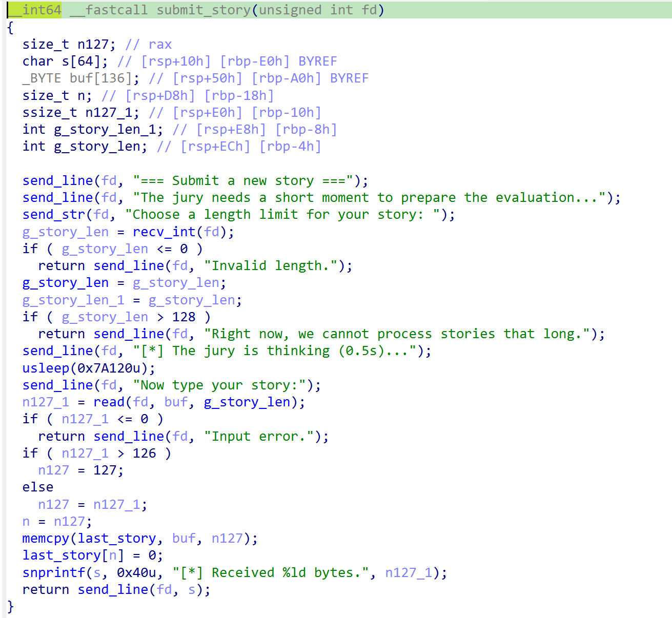Image resolution: width=672 pixels, height=618 pixels.
Task: Click last_story in the null-terminator assignment line
Action: coord(62,555)
